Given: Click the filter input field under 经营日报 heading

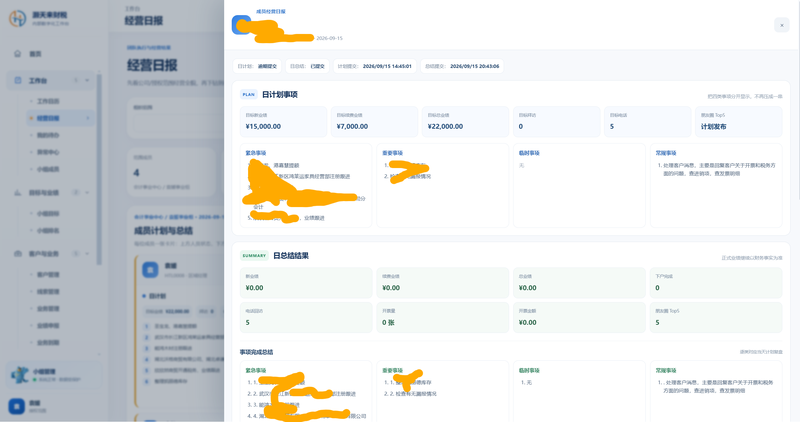Looking at the screenshot, I should (x=178, y=123).
